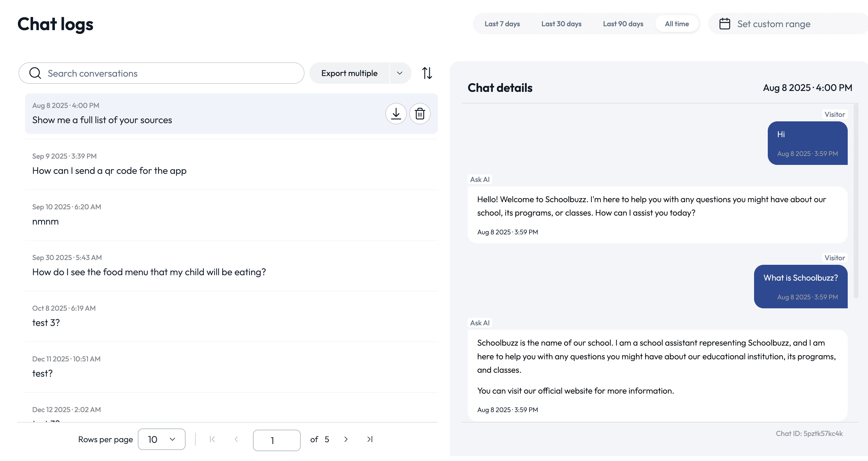
Task: Click the page number input box
Action: point(277,440)
